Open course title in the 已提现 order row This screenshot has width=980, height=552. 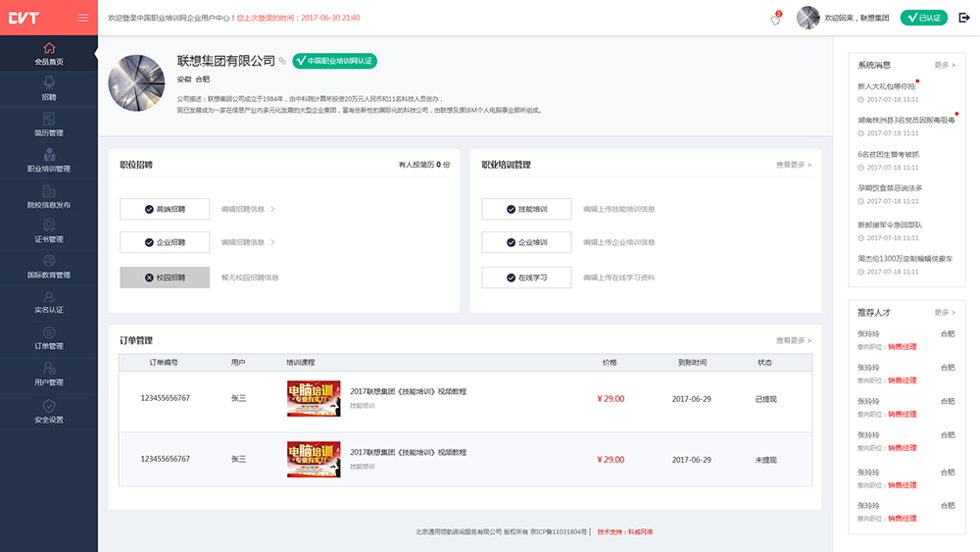[408, 391]
